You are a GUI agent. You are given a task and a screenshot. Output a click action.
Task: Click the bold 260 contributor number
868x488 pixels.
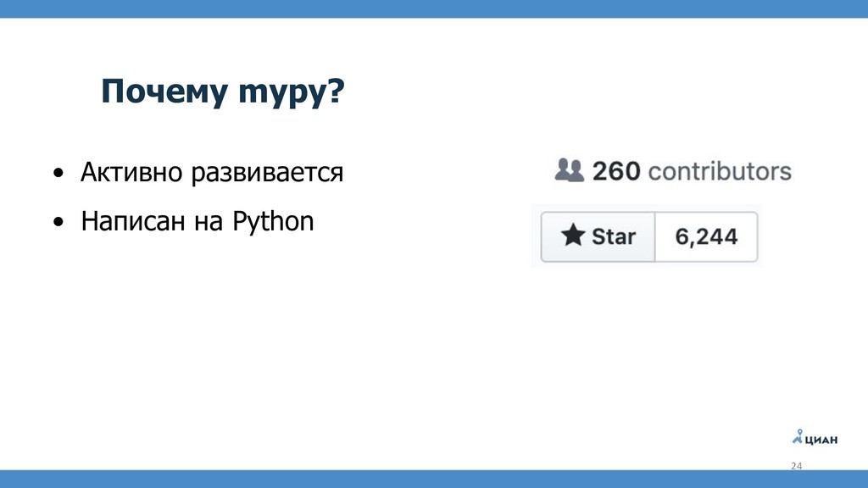click(616, 171)
